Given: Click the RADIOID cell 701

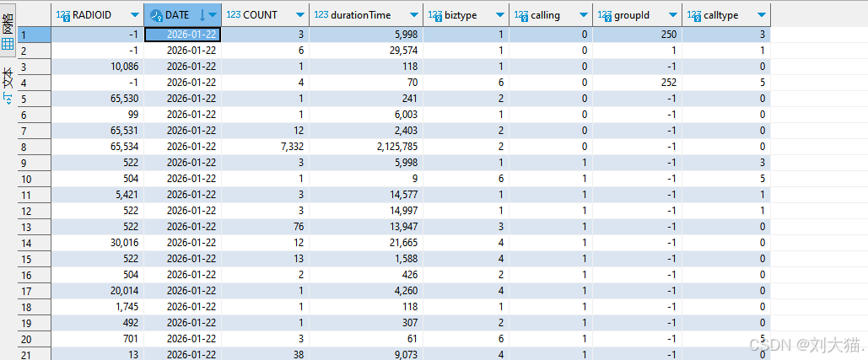Looking at the screenshot, I should [x=98, y=339].
